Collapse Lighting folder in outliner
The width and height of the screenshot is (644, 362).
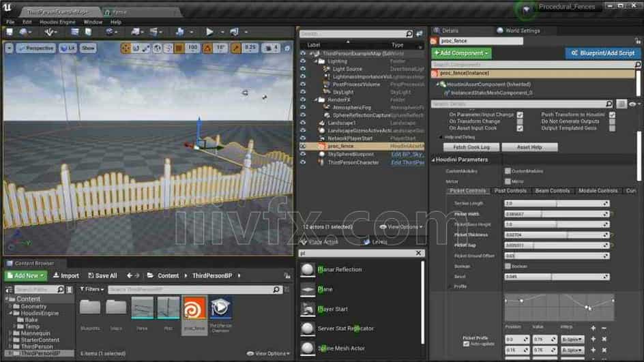(x=317, y=61)
